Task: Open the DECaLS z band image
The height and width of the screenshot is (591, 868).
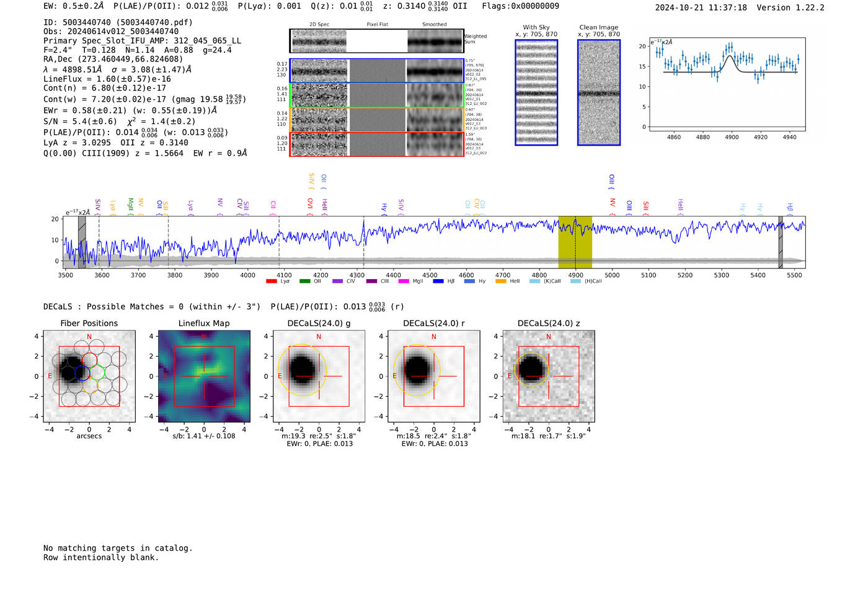Action: coord(549,376)
